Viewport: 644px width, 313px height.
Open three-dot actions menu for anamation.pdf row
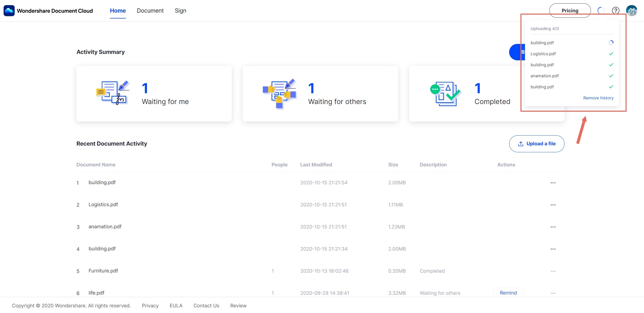553,227
